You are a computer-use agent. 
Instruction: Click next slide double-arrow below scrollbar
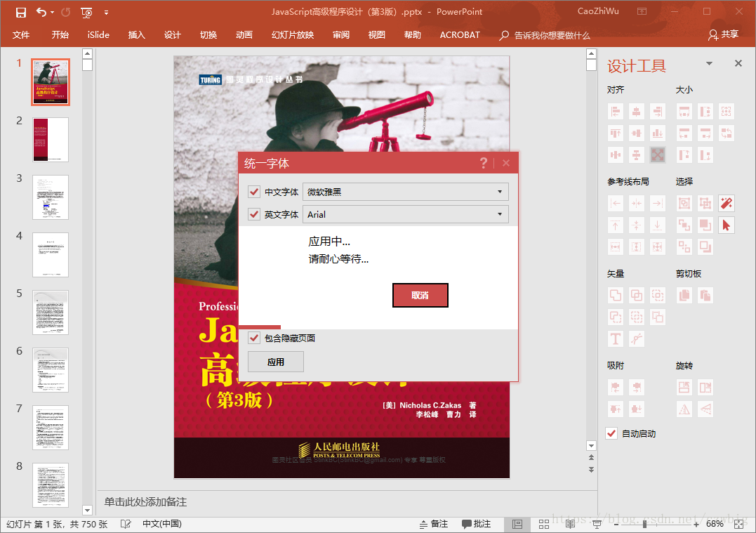591,469
